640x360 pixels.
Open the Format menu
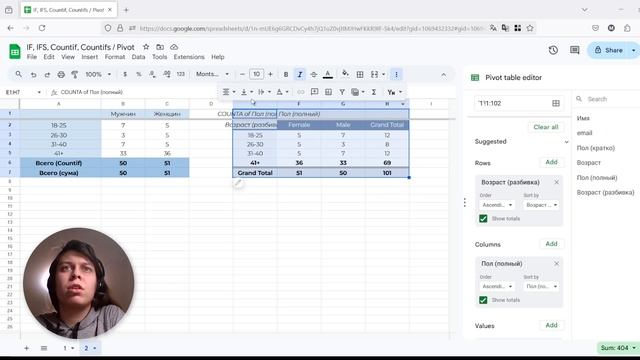click(115, 57)
